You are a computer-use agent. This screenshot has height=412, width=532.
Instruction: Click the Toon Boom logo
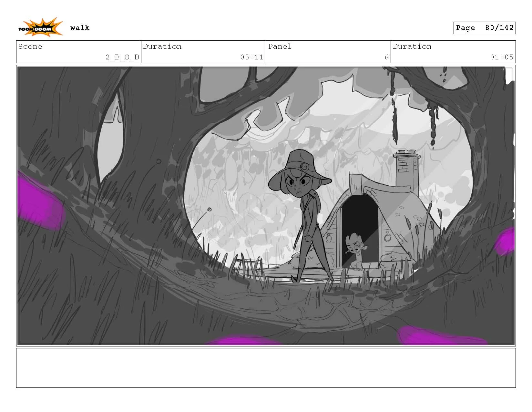tap(40, 27)
